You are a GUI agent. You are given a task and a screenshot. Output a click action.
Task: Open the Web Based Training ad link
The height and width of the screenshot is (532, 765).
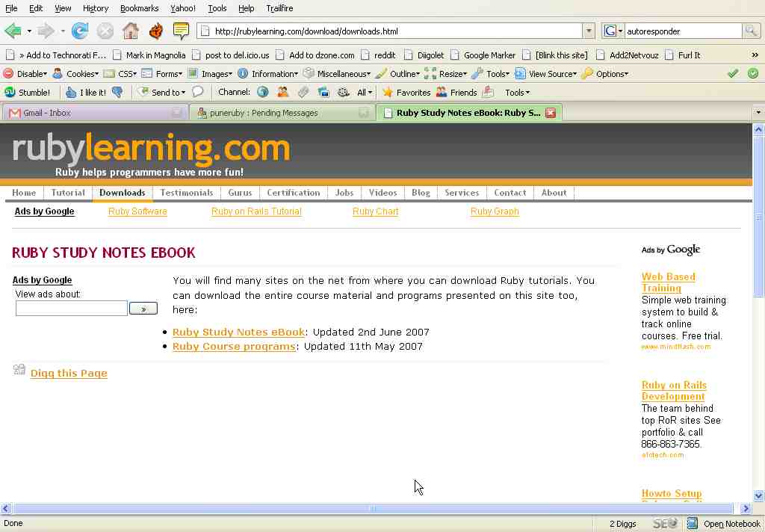[x=669, y=282]
